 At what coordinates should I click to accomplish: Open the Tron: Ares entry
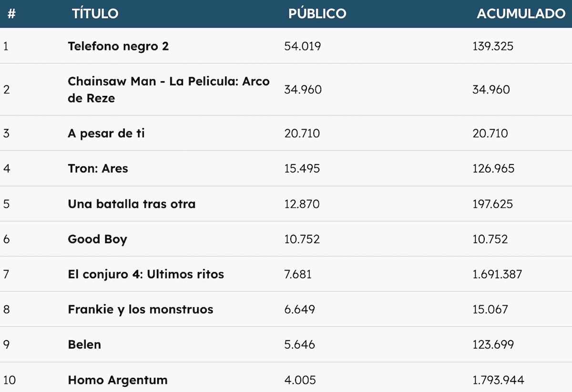tap(98, 168)
